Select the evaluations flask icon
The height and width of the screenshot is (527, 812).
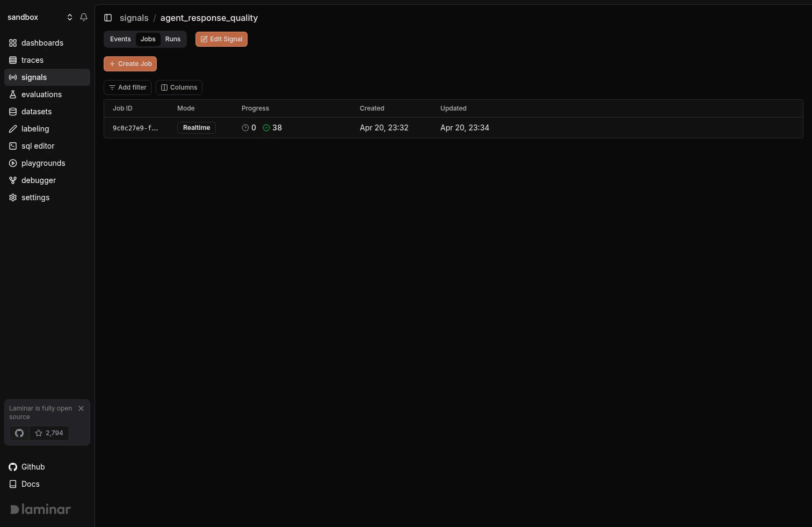click(x=13, y=94)
